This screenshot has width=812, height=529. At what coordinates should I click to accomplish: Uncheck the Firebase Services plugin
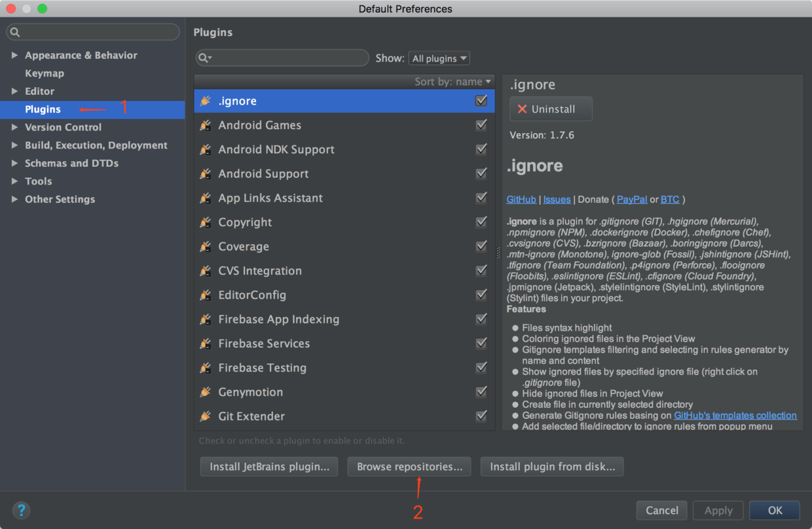(481, 342)
